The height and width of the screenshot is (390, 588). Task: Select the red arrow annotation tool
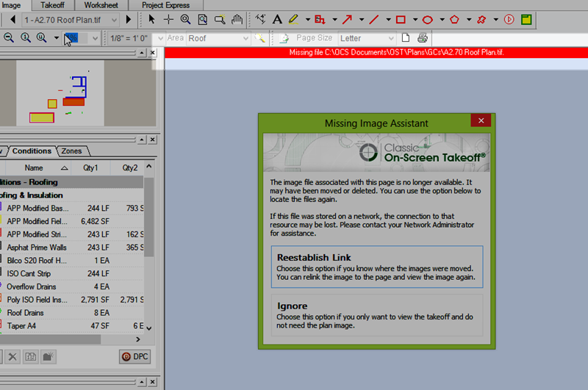click(x=347, y=20)
